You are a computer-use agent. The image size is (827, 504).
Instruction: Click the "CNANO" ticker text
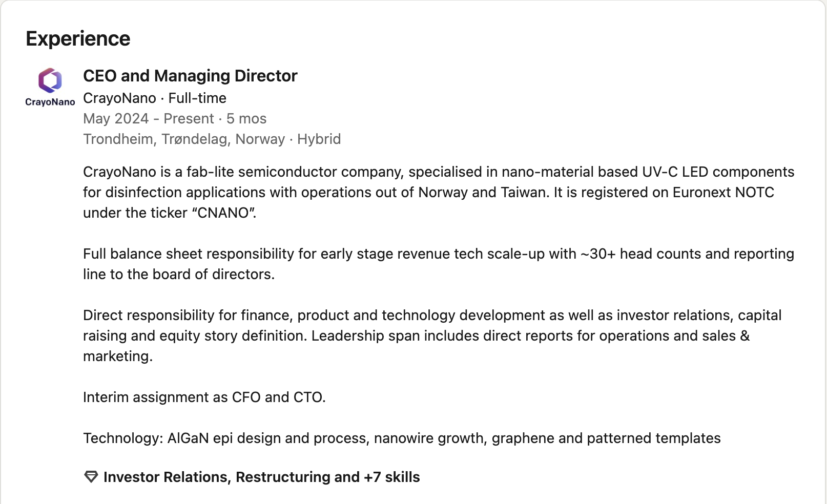click(x=223, y=213)
